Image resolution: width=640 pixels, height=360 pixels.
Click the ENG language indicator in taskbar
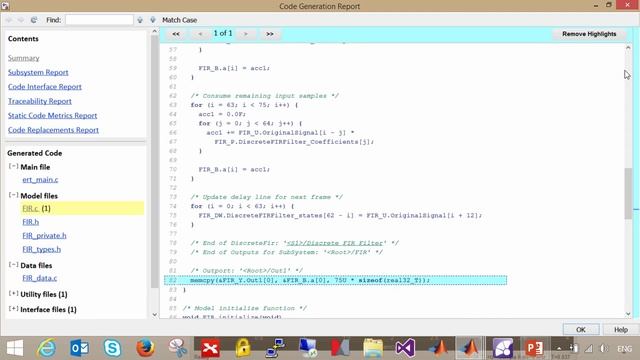pyautogui.click(x=624, y=349)
